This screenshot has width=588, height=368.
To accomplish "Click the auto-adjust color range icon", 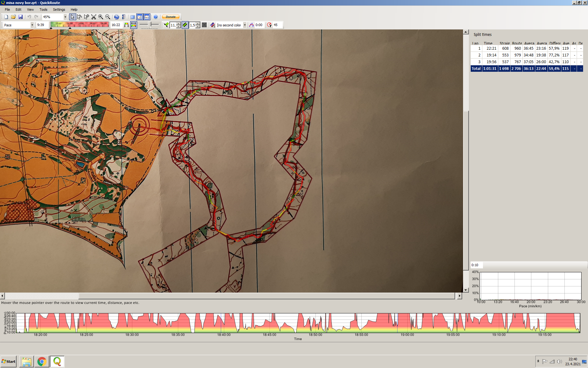I will point(126,25).
